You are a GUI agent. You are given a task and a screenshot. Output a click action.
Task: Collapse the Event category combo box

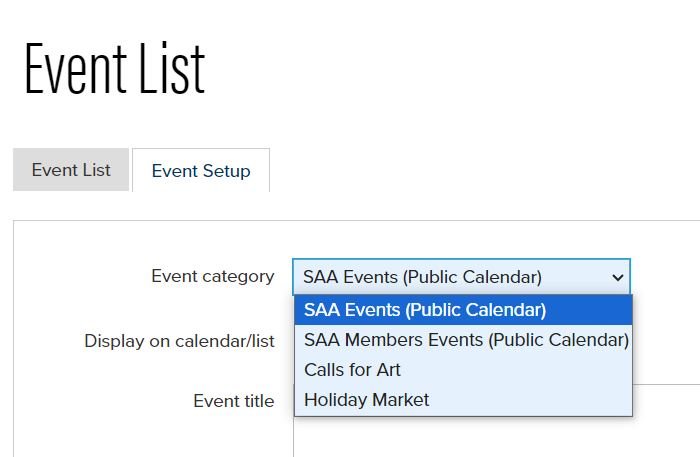[x=461, y=277]
